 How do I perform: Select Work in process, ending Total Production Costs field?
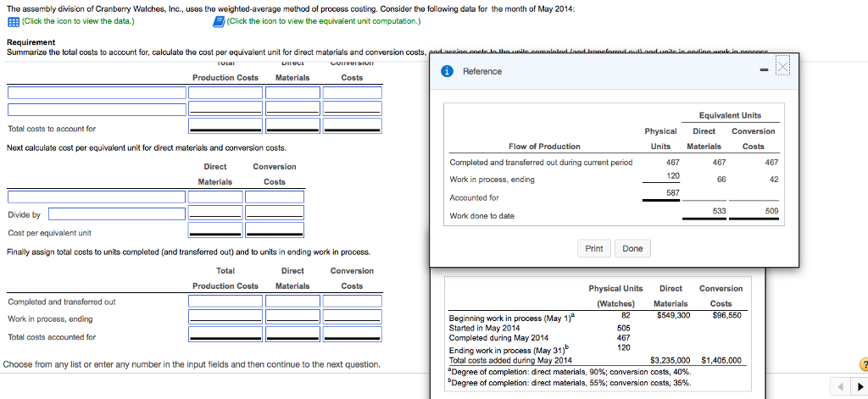click(x=225, y=317)
